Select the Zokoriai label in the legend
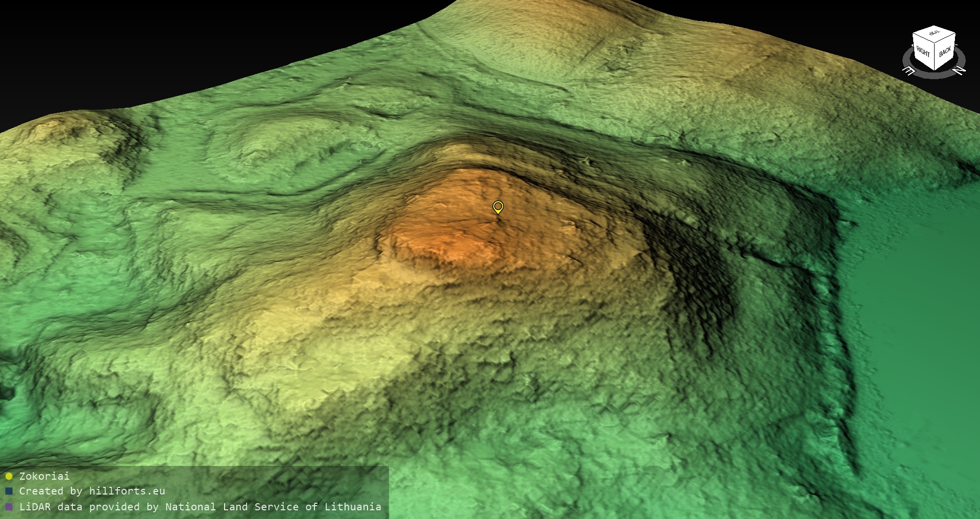Viewport: 980px width, 519px height. 44,476
